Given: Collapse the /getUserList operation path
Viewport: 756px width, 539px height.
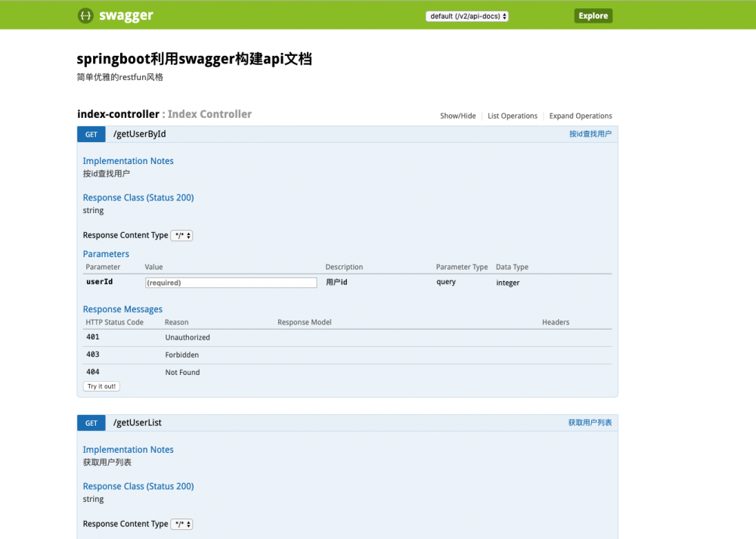Looking at the screenshot, I should (138, 423).
